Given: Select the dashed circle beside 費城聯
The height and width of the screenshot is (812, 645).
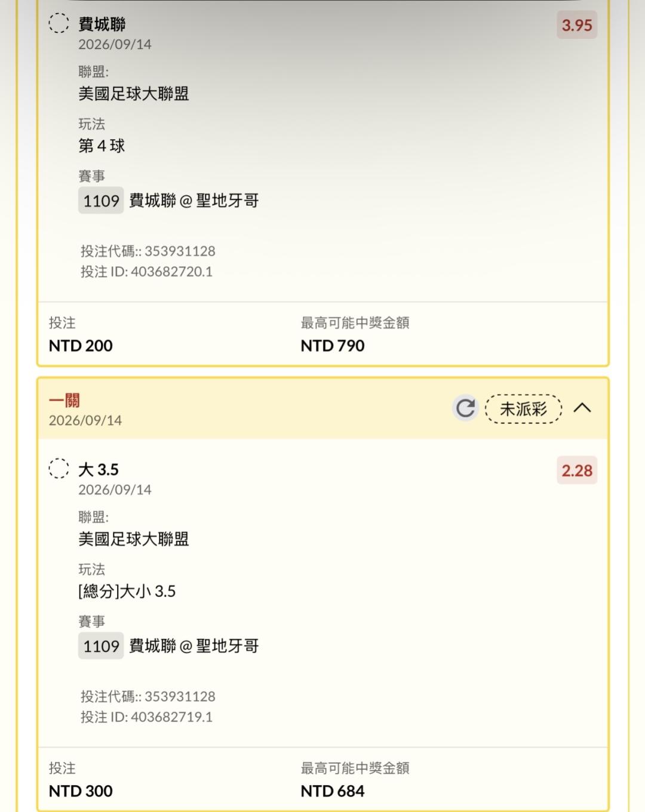Looking at the screenshot, I should [59, 23].
